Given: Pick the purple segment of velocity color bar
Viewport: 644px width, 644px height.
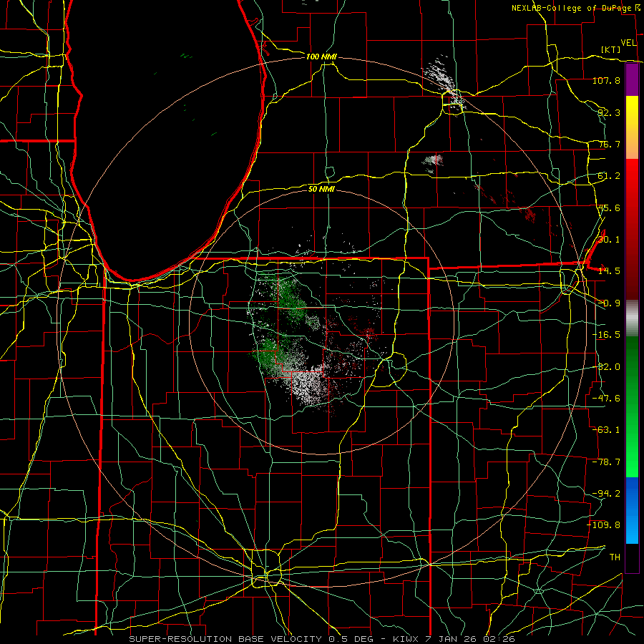Looking at the screenshot, I should (x=632, y=79).
